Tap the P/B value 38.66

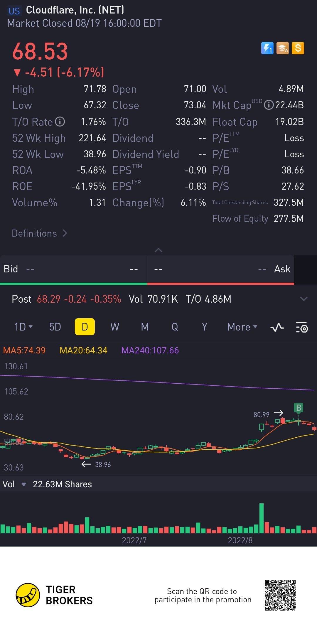(292, 170)
